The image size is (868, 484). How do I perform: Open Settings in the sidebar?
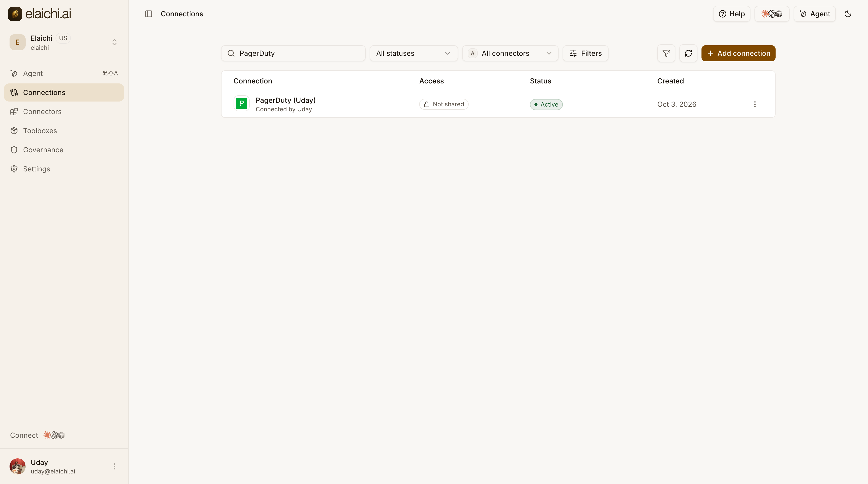pos(64,169)
